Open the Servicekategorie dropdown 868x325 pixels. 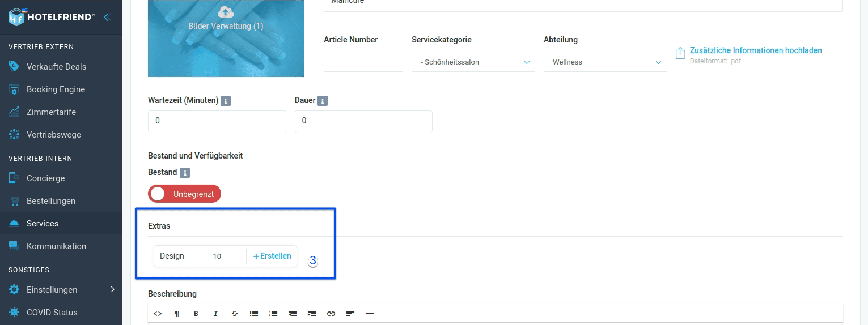point(473,61)
